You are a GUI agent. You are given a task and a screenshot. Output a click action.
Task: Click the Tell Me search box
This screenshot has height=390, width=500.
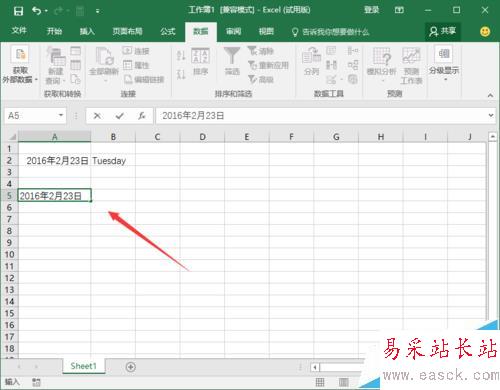331,32
